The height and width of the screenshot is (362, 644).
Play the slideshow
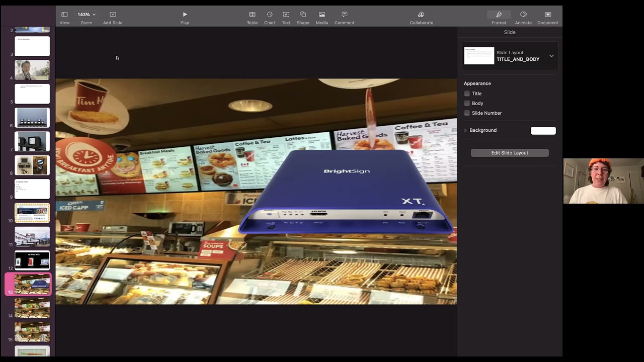(x=185, y=15)
